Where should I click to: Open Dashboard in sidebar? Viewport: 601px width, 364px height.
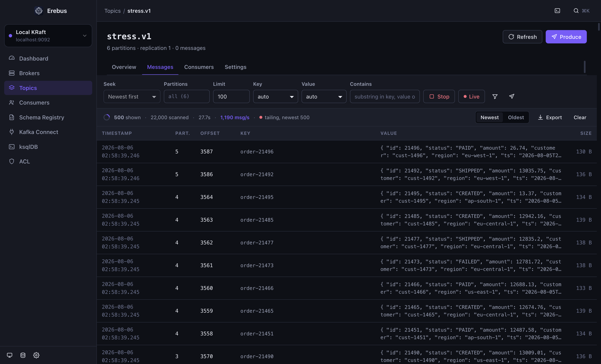click(x=48, y=58)
